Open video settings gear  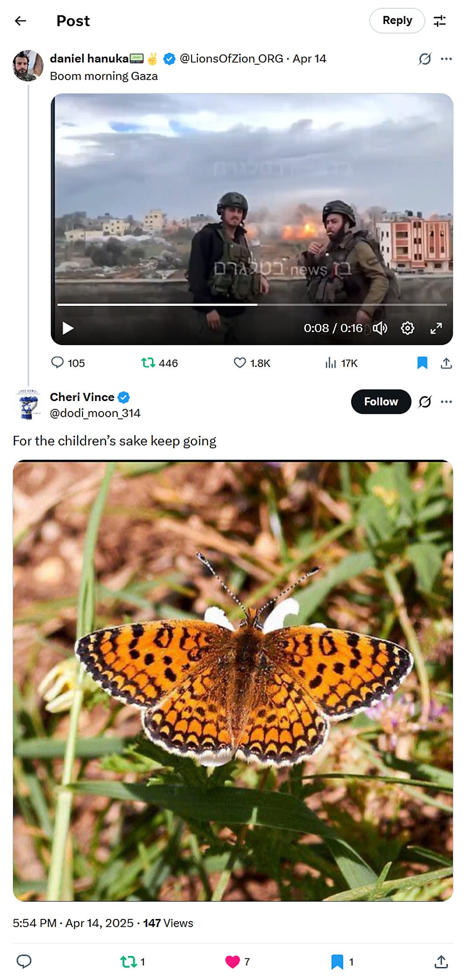408,328
